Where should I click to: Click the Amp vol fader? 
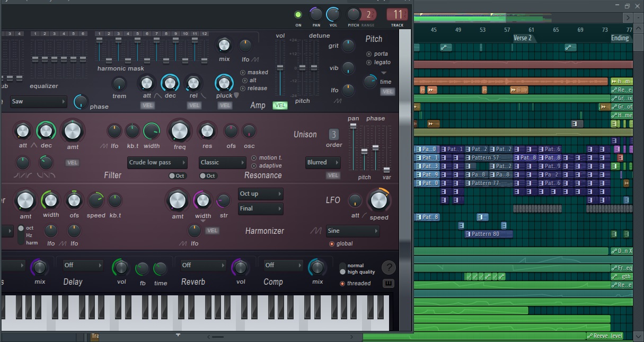click(x=280, y=69)
